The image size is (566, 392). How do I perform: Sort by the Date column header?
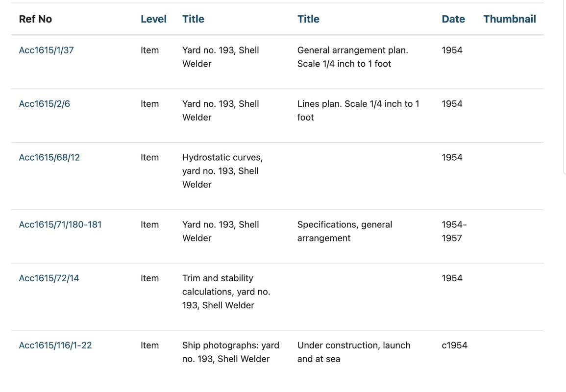click(453, 19)
